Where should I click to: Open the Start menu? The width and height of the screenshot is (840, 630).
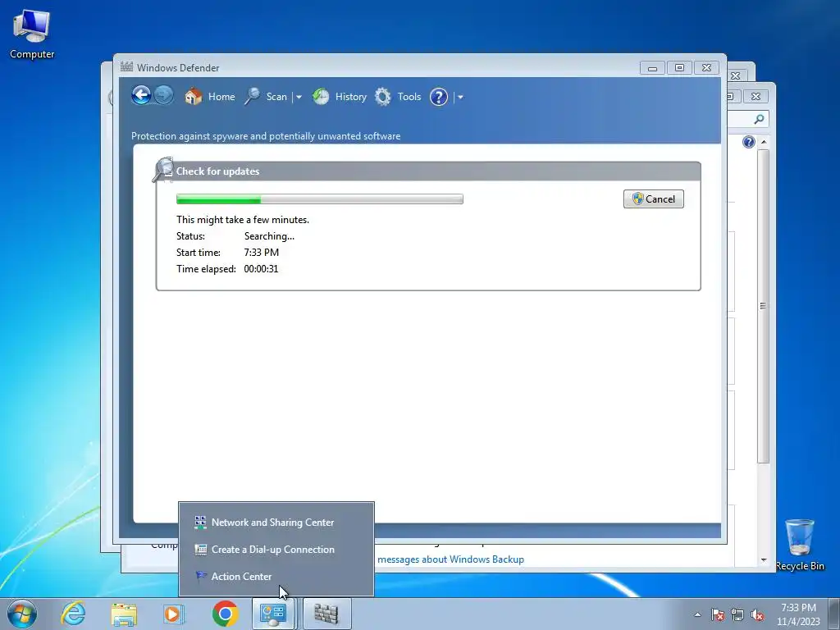(22, 614)
